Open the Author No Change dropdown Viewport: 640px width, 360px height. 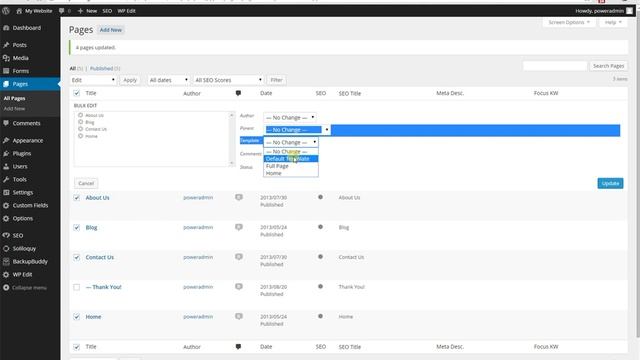(x=290, y=118)
